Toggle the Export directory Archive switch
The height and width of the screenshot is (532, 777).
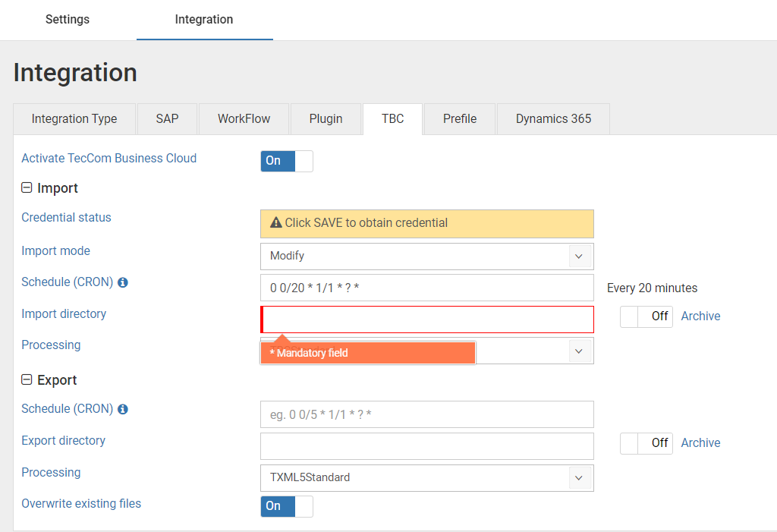(x=646, y=443)
